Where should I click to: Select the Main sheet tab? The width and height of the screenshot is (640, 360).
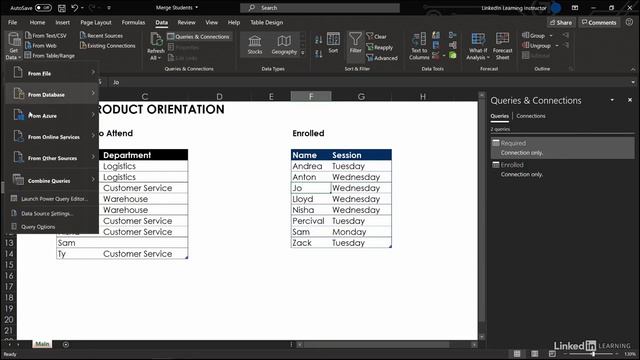[x=42, y=344]
